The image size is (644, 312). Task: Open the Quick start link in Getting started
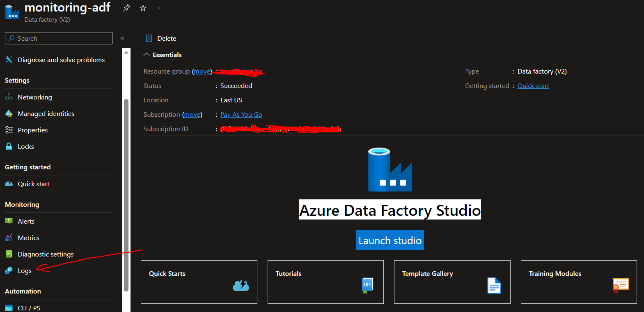click(533, 86)
